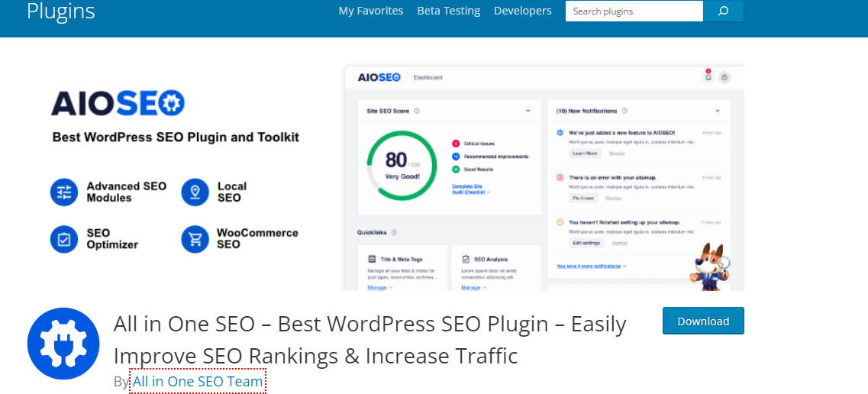868x394 pixels.
Task: Click Manage link under SEO Analysis
Action: pos(474,288)
